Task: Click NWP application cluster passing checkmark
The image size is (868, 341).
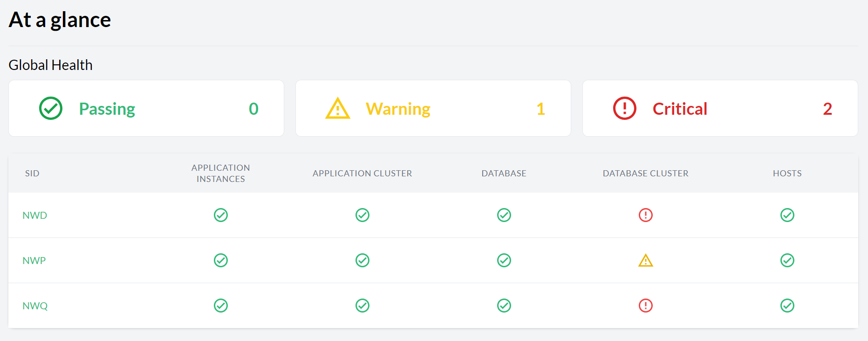Action: tap(362, 260)
